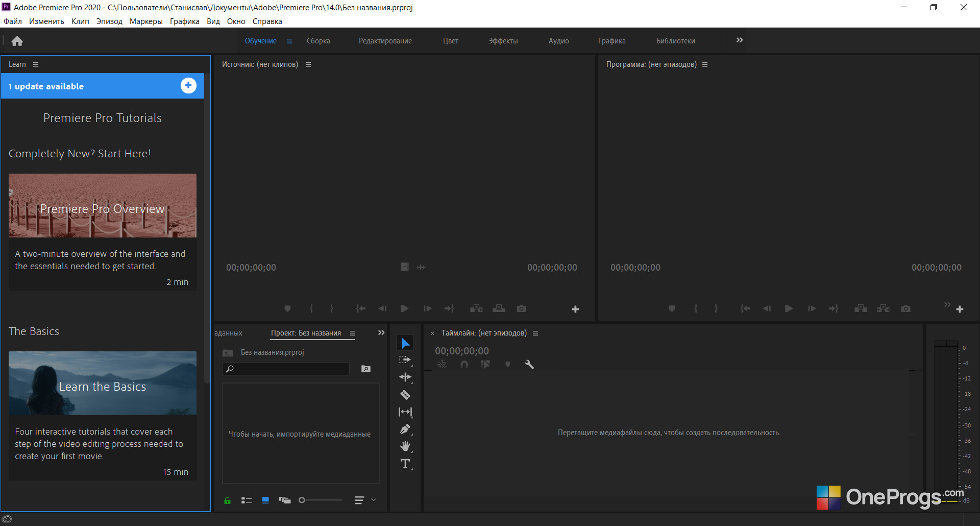Click the find folder icon beside search
The image size is (980, 526).
click(x=366, y=369)
